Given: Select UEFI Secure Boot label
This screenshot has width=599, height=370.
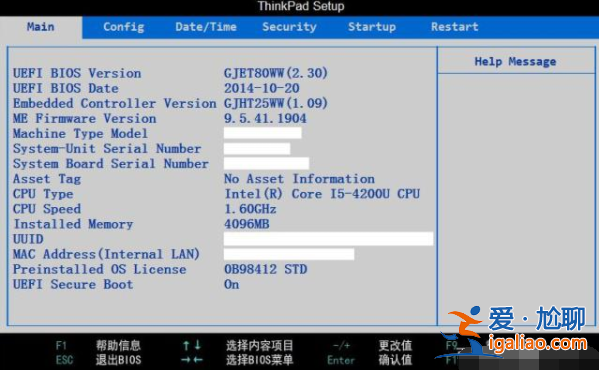Looking at the screenshot, I should (73, 284).
